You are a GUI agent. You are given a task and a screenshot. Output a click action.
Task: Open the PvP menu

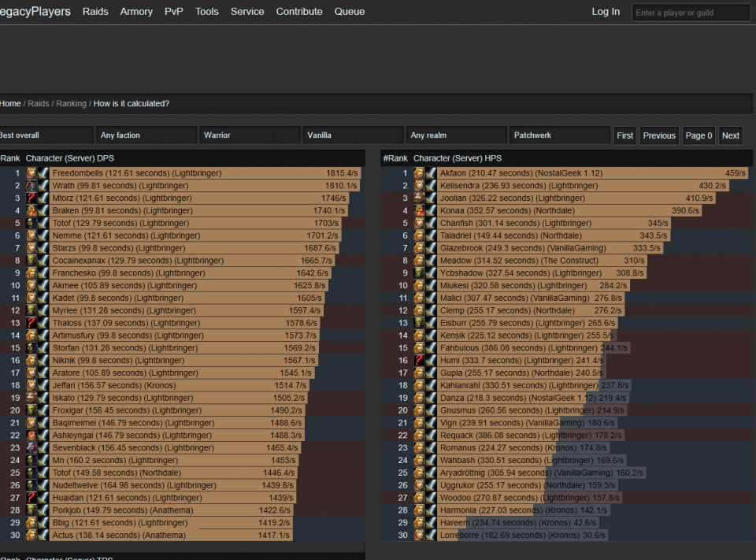pos(174,12)
